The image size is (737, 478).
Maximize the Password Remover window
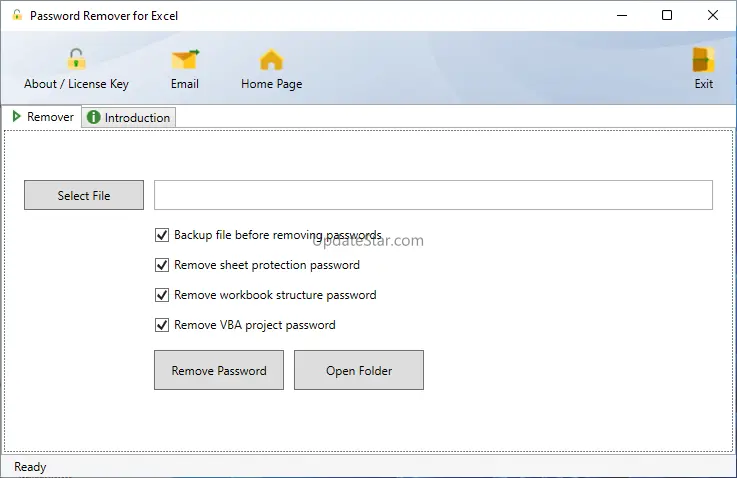click(667, 15)
